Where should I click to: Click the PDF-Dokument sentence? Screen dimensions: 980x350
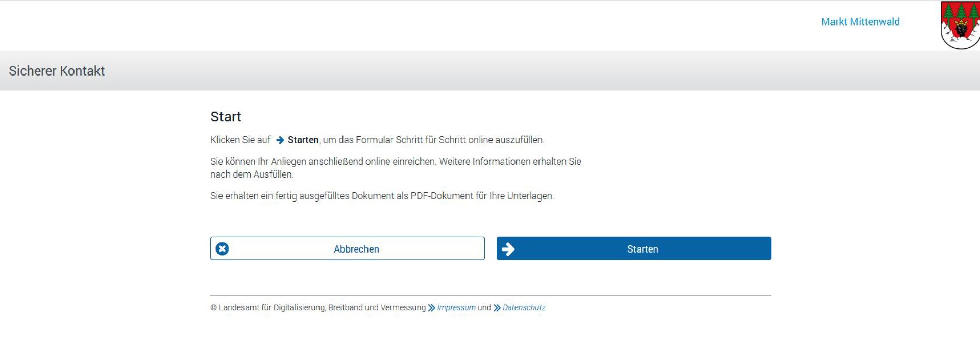382,196
